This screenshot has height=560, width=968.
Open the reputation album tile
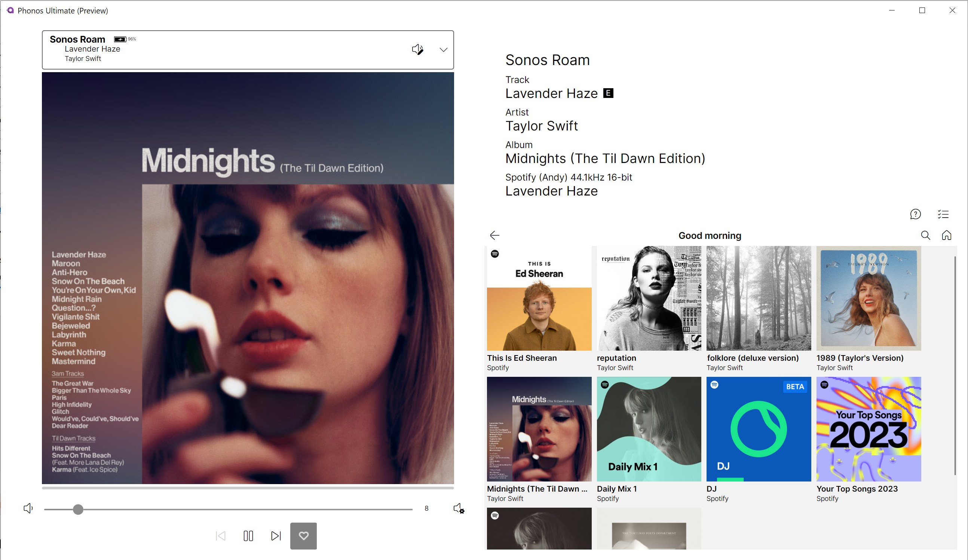tap(649, 298)
